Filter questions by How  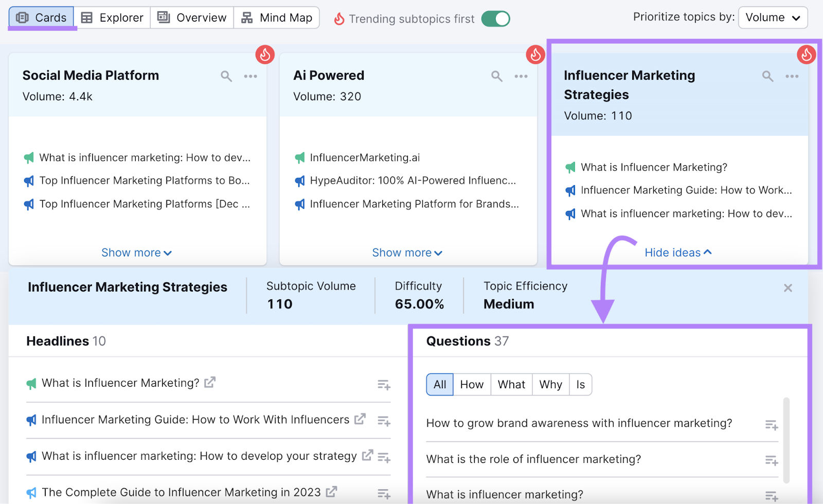pos(472,385)
